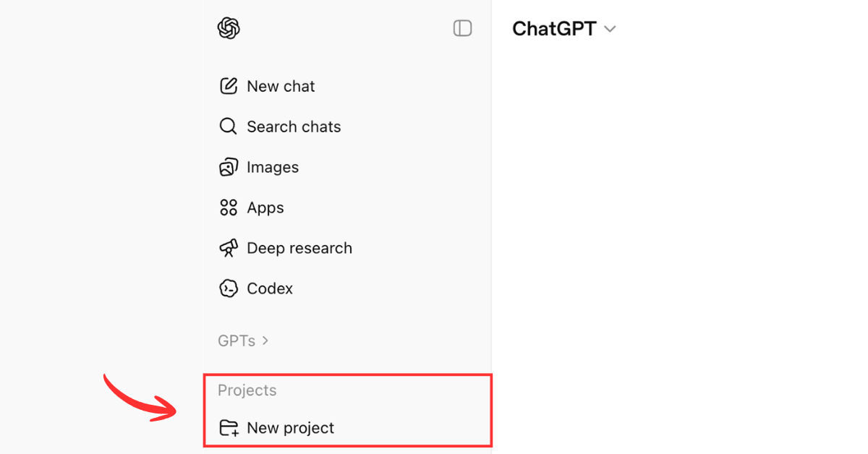Screen dimensions: 868x454
Task: Toggle the sidebar collapse control
Action: (x=462, y=27)
